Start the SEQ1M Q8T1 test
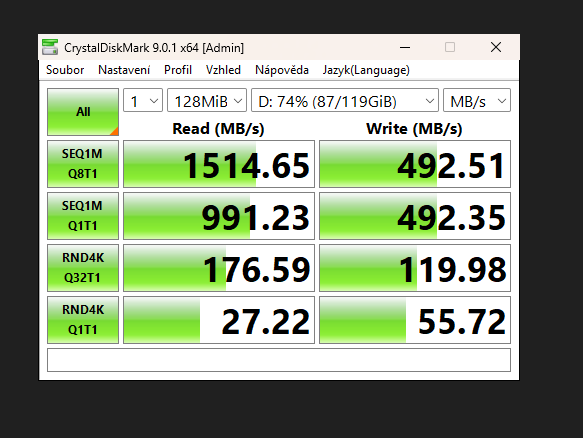Viewport: 583px width, 438px height. [x=83, y=164]
